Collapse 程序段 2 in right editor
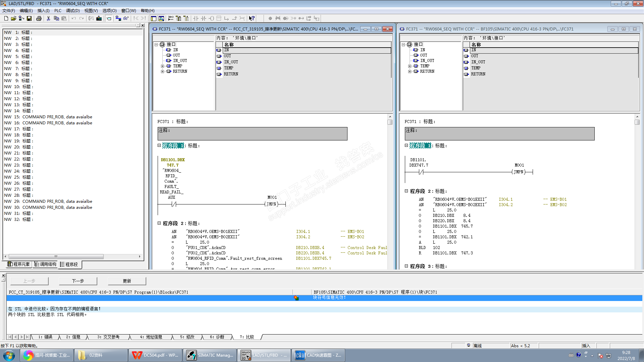 click(406, 191)
